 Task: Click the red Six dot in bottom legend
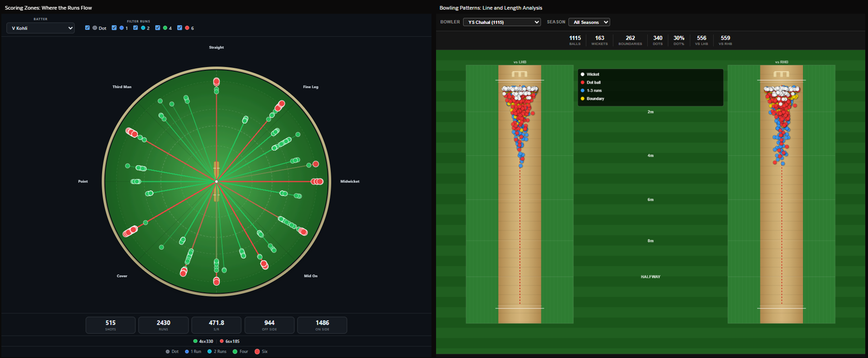257,352
